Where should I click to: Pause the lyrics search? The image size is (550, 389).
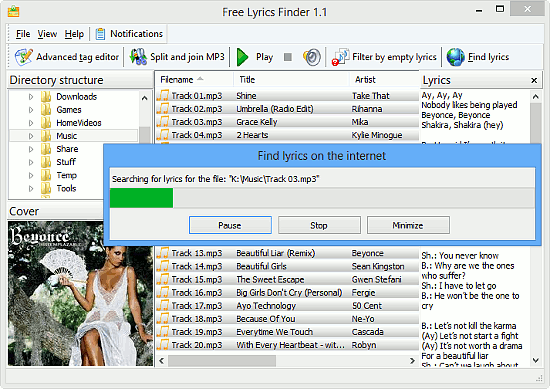pyautogui.click(x=230, y=225)
